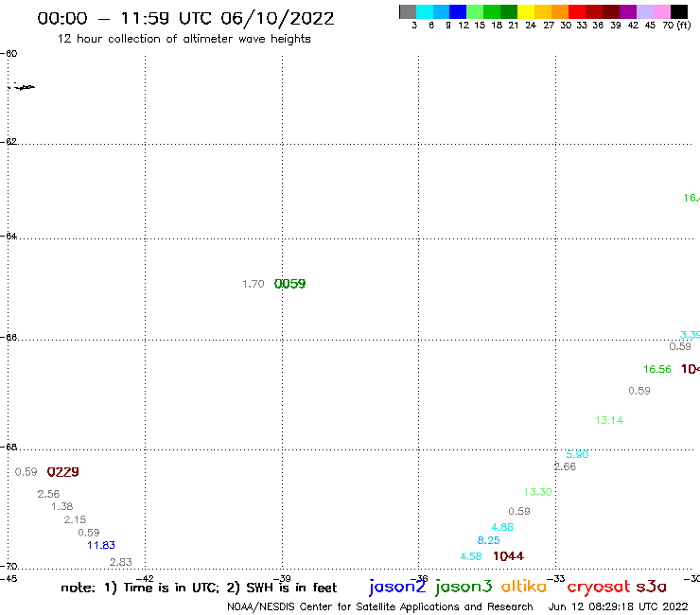
Task: Select the orange swatch in the color scale
Action: tap(560, 12)
